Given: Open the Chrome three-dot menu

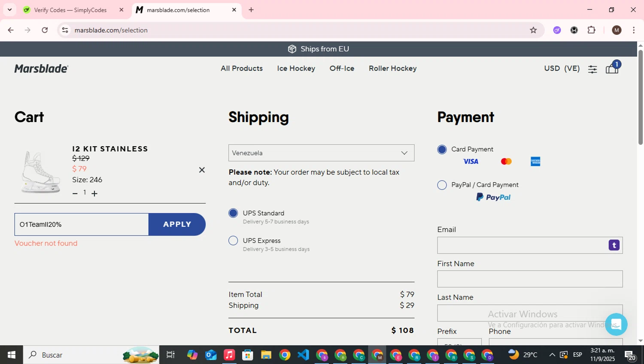Looking at the screenshot, I should pos(634,30).
